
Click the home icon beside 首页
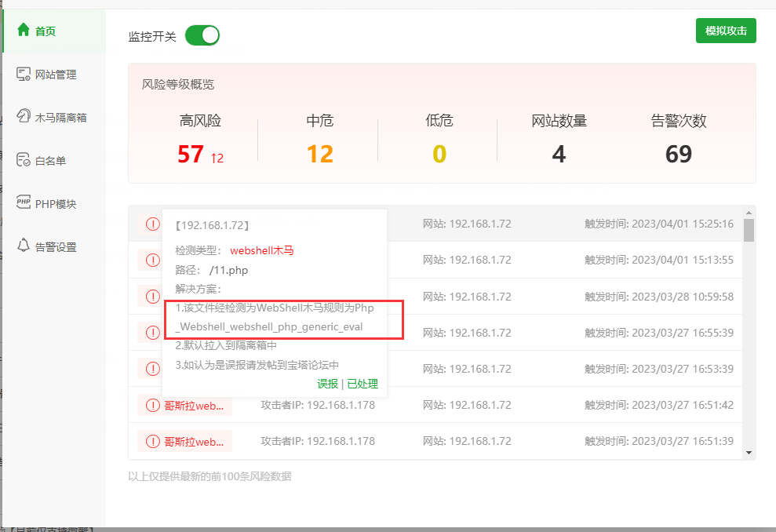(x=24, y=30)
